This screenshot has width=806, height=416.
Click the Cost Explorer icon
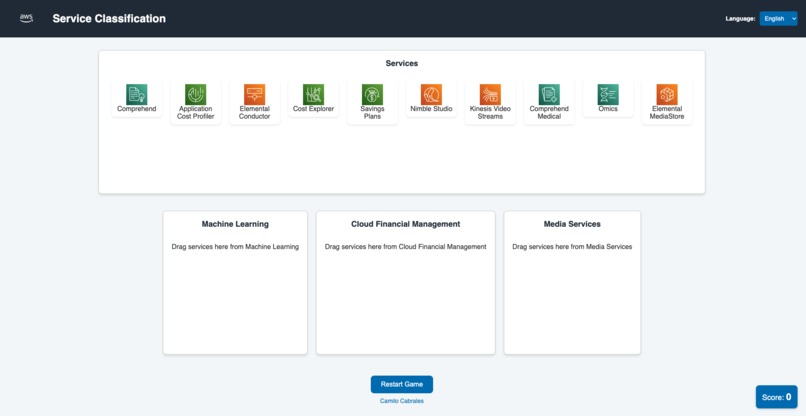coord(314,95)
